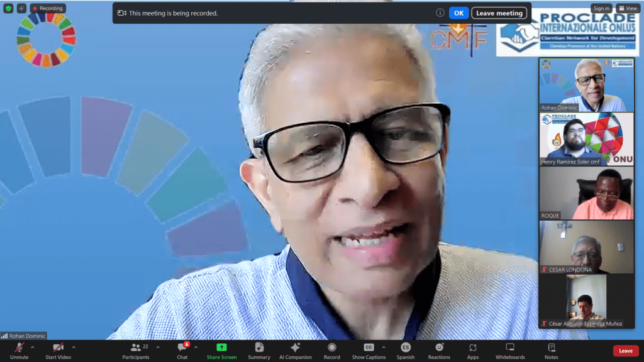Toggle Show Captions on
This screenshot has height=362, width=644.
[369, 348]
